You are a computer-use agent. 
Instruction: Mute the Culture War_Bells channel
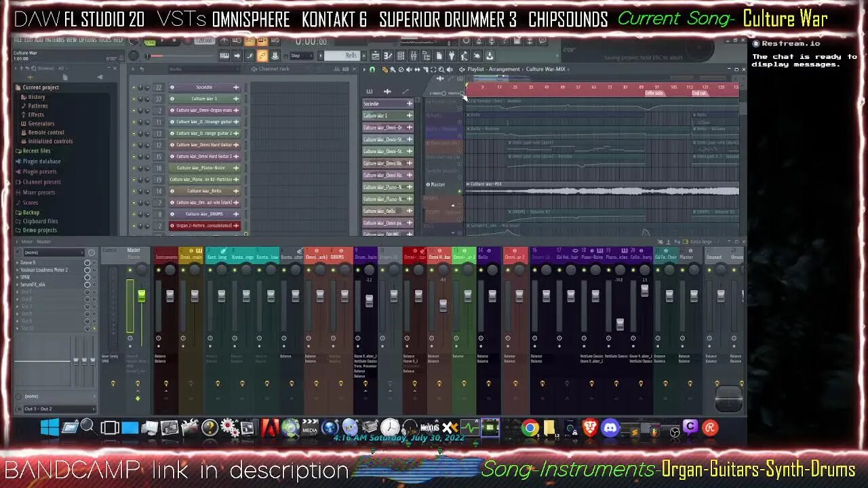134,191
